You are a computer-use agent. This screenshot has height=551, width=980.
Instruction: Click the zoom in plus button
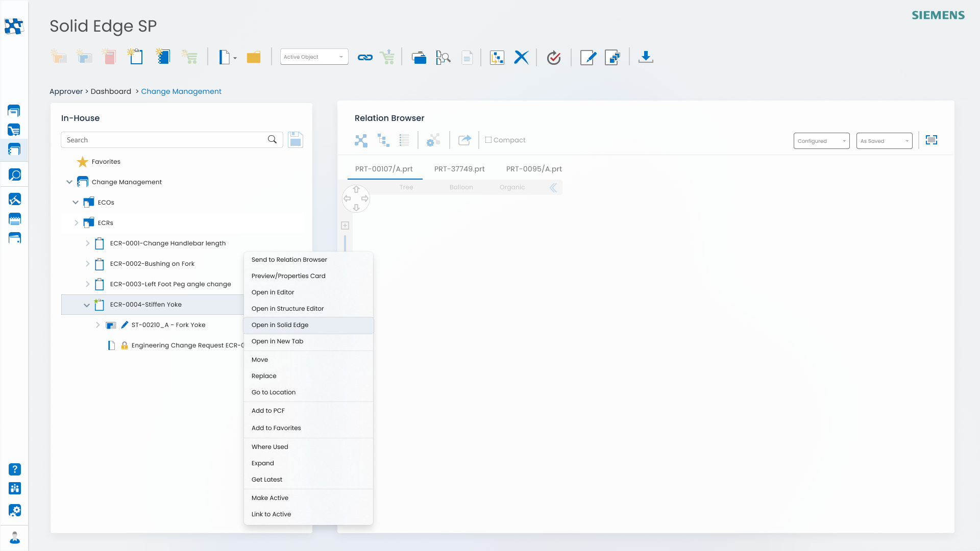click(x=345, y=226)
